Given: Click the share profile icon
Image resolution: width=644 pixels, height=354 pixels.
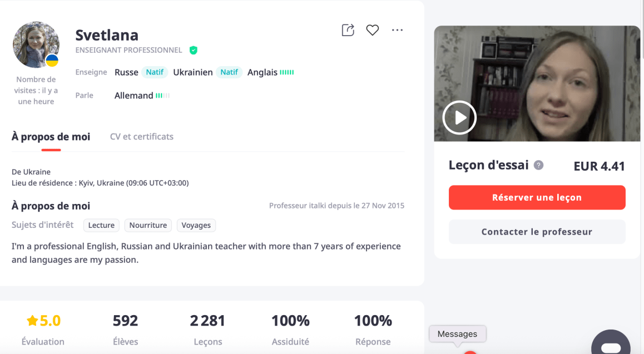Looking at the screenshot, I should (348, 30).
